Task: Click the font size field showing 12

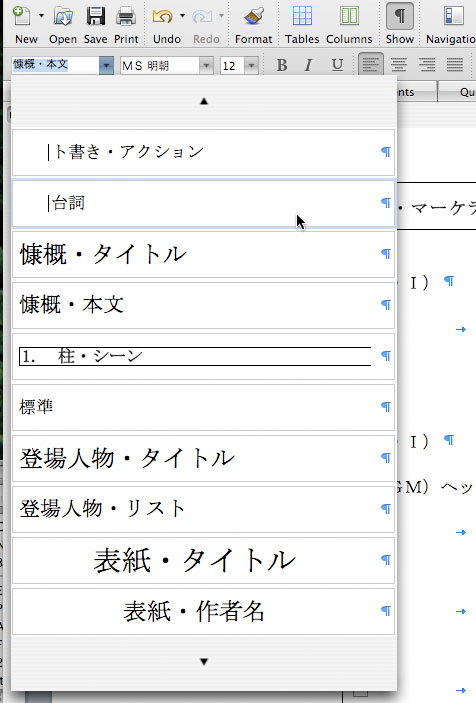Action: pyautogui.click(x=232, y=65)
